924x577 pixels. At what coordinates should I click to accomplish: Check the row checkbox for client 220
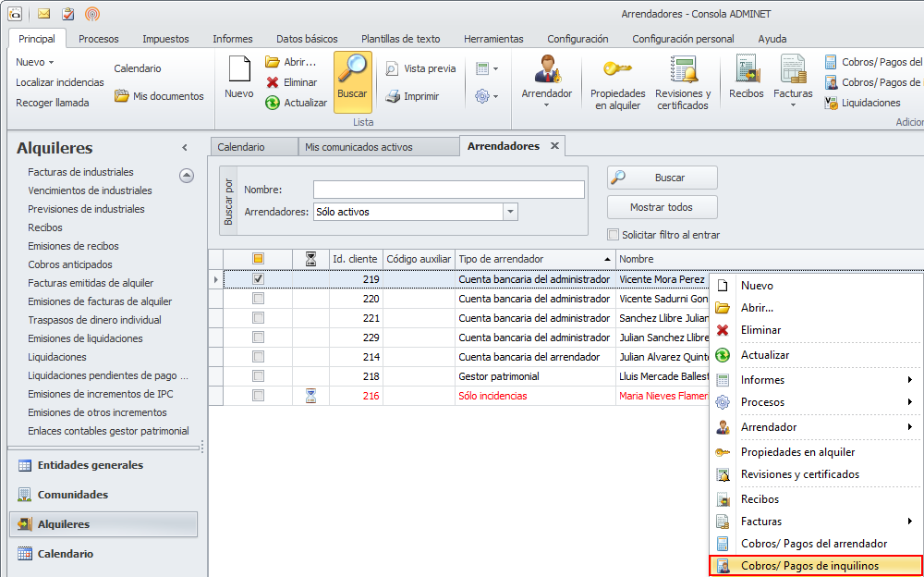click(259, 299)
